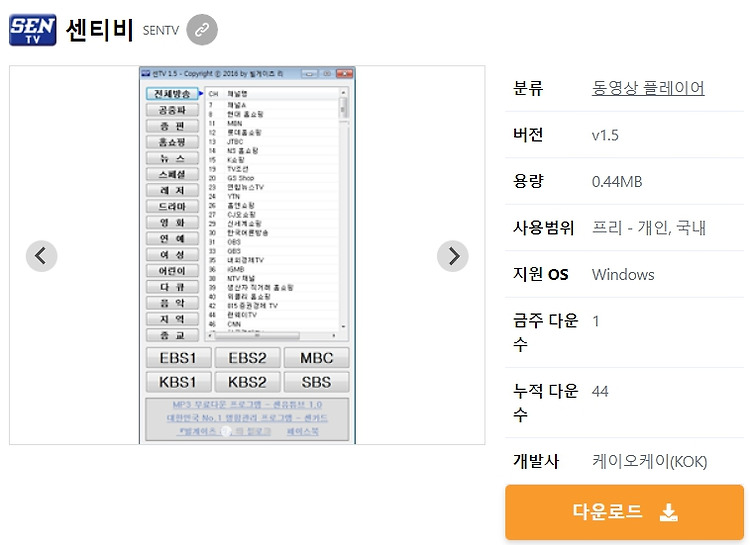Image resolution: width=750 pixels, height=545 pixels.
Task: Select the 공중파 category button
Action: coord(172,110)
